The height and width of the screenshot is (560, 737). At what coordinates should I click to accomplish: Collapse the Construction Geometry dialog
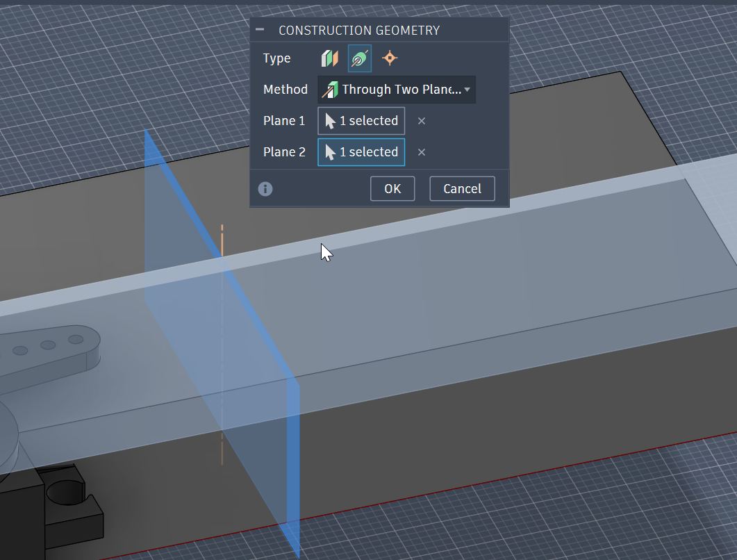coord(260,30)
